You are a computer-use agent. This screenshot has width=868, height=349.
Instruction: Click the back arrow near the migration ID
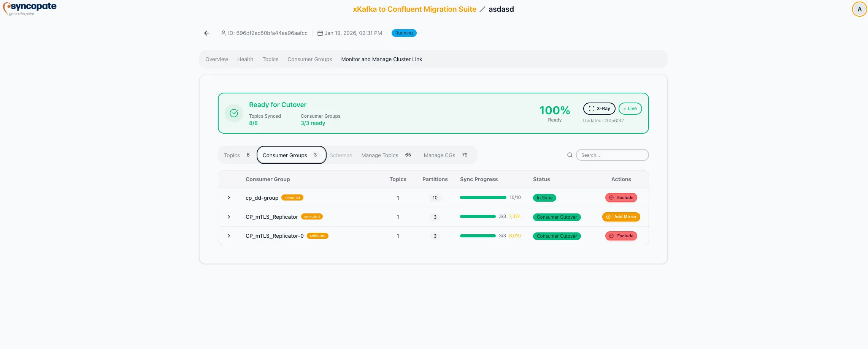click(206, 33)
